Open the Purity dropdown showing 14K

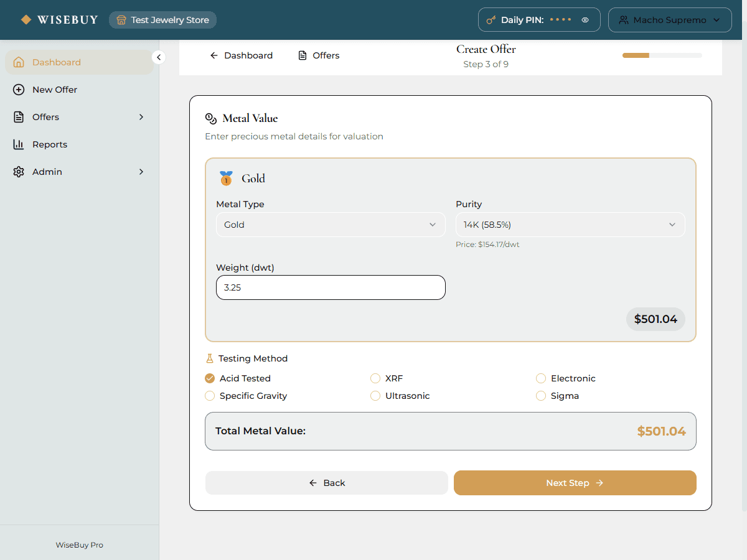(570, 224)
